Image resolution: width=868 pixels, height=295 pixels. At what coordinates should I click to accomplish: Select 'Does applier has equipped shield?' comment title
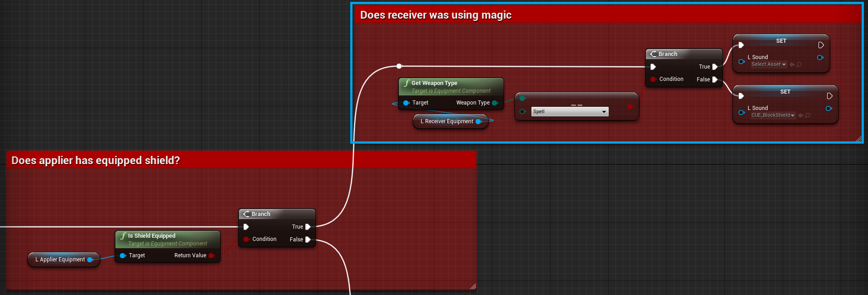pyautogui.click(x=95, y=160)
